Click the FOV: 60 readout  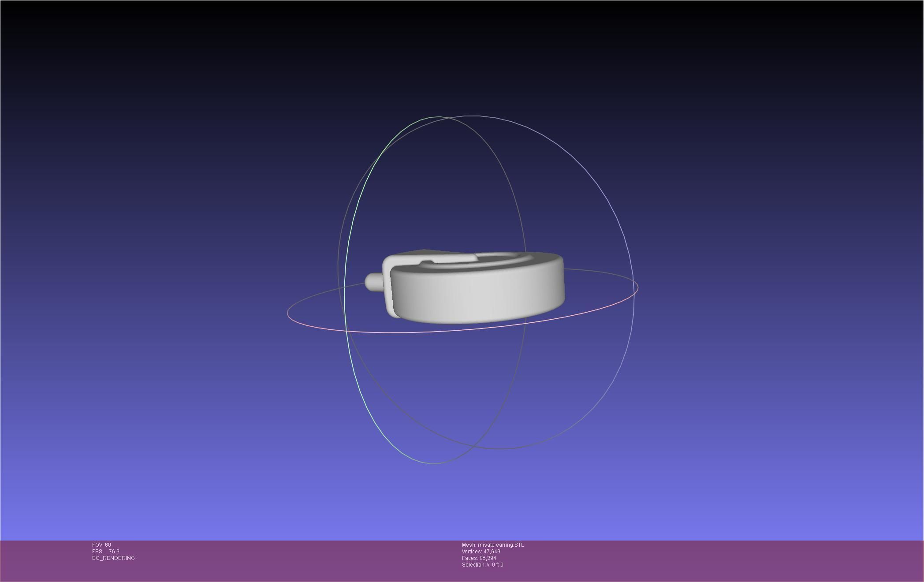pyautogui.click(x=101, y=545)
